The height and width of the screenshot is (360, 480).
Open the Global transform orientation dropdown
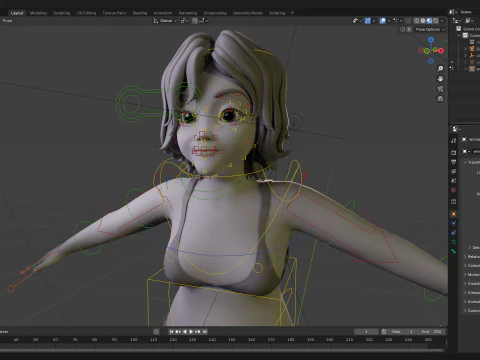[x=165, y=21]
